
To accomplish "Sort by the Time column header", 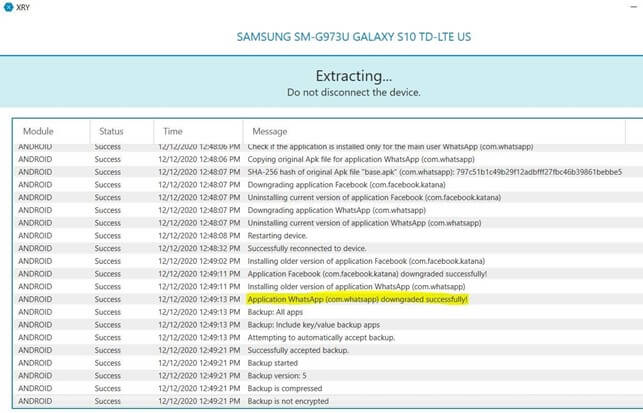I will point(173,131).
